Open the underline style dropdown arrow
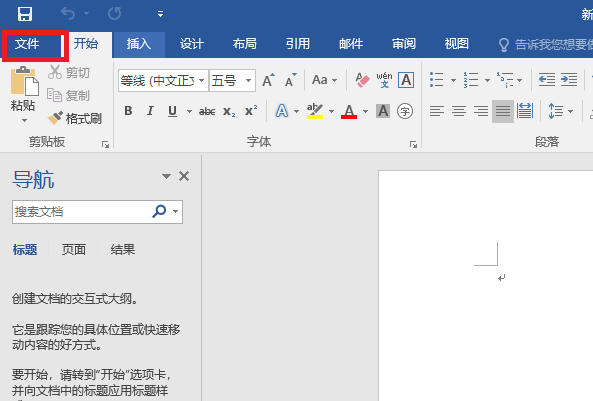The width and height of the screenshot is (593, 401). coord(189,111)
